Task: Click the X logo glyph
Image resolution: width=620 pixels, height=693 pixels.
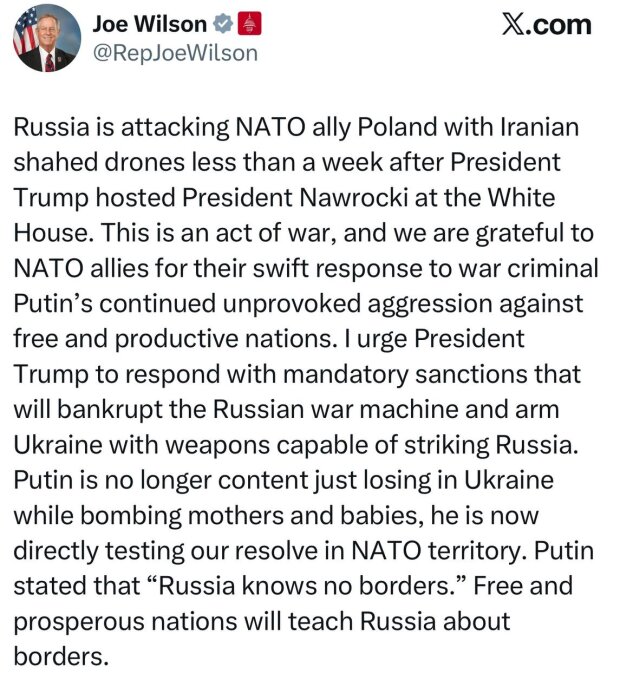Action: (516, 25)
